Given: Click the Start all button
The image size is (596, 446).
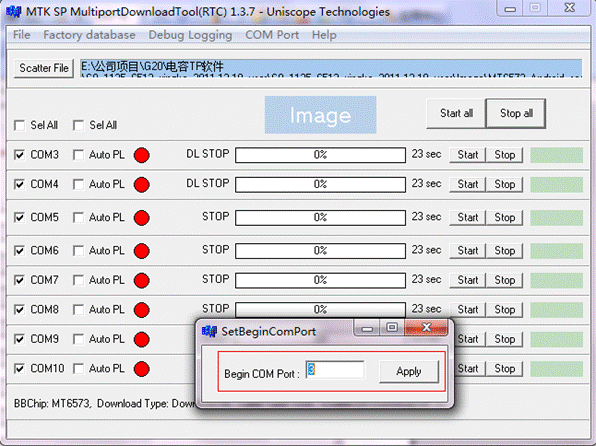Looking at the screenshot, I should 456,113.
